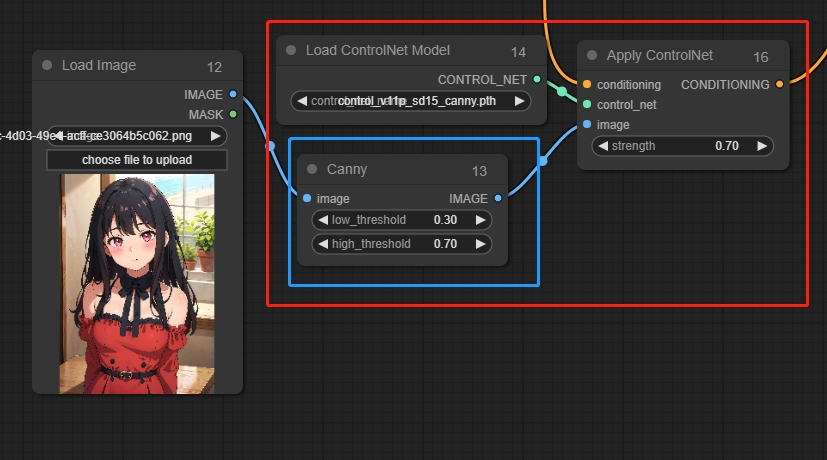The image size is (827, 460).
Task: Decrease high_threshold with the left arrow
Action: click(322, 244)
